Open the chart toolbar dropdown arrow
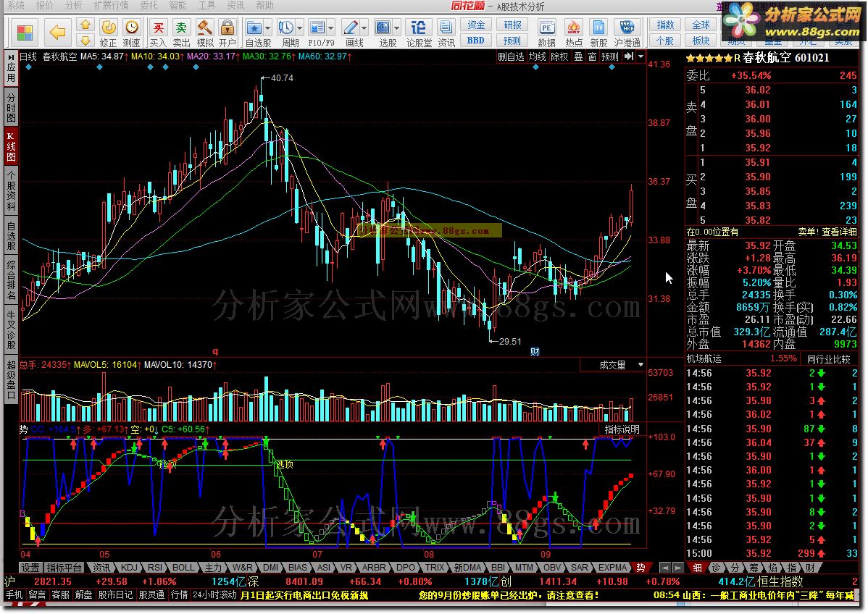Image resolution: width=868 pixels, height=614 pixels. (x=641, y=56)
